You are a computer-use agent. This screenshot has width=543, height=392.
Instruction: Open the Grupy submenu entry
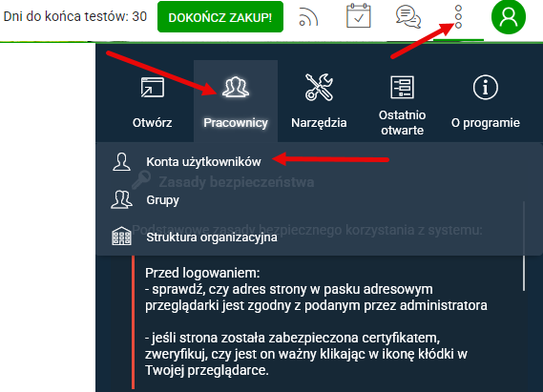point(163,200)
